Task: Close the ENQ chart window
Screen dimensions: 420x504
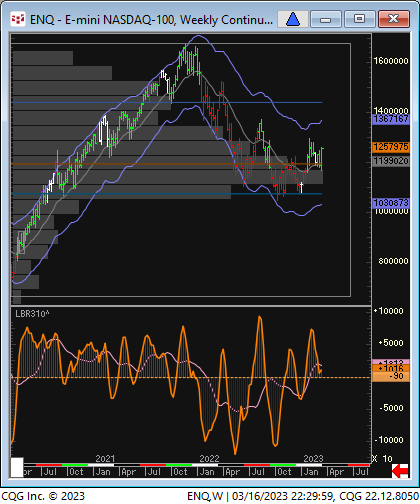Action: coord(394,19)
